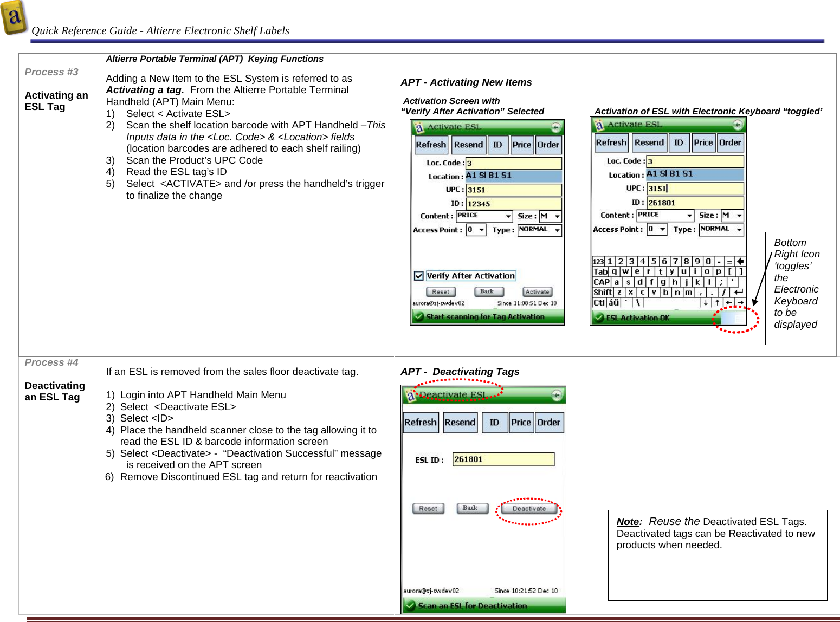Click the green check icon beside ESL Activation OK

[598, 318]
